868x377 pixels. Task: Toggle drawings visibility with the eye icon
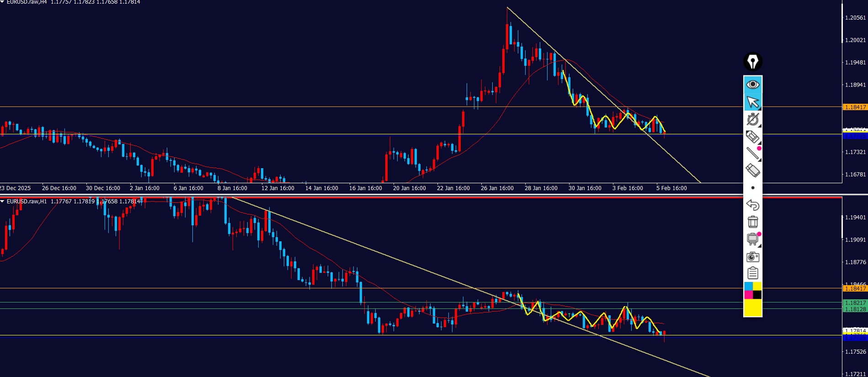(x=752, y=85)
